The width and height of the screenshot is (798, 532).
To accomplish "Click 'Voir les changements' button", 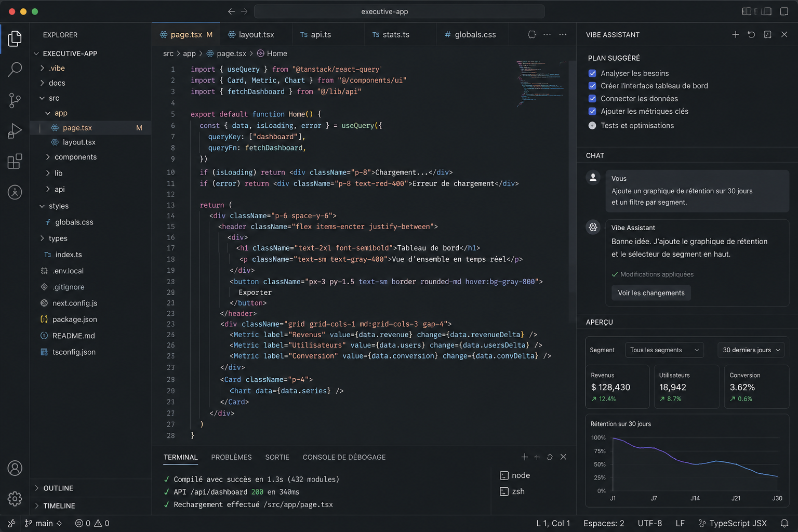I will point(651,292).
